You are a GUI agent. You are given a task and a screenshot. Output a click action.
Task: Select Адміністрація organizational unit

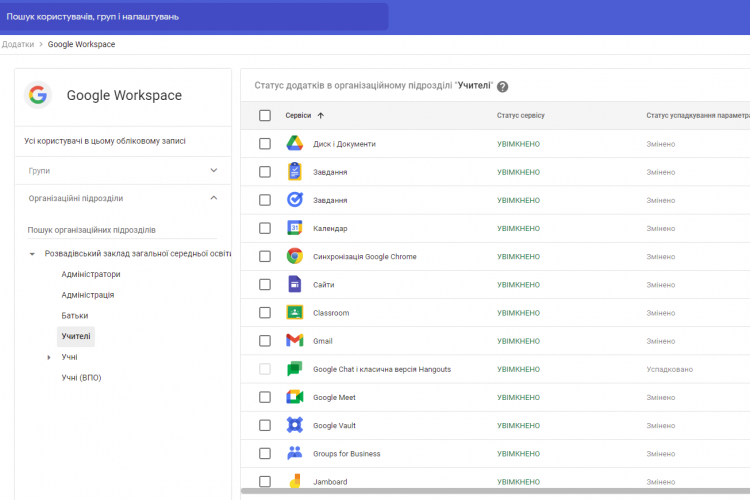(x=88, y=295)
